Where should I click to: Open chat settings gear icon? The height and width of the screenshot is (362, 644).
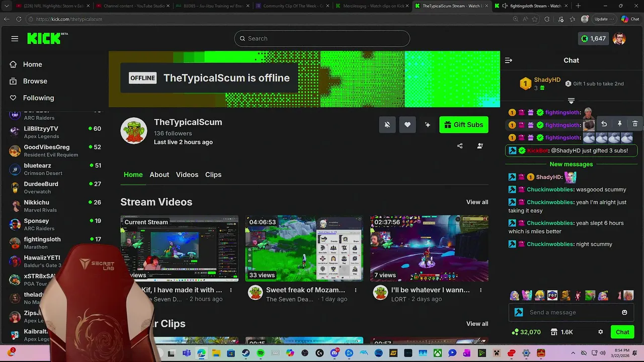click(600, 332)
